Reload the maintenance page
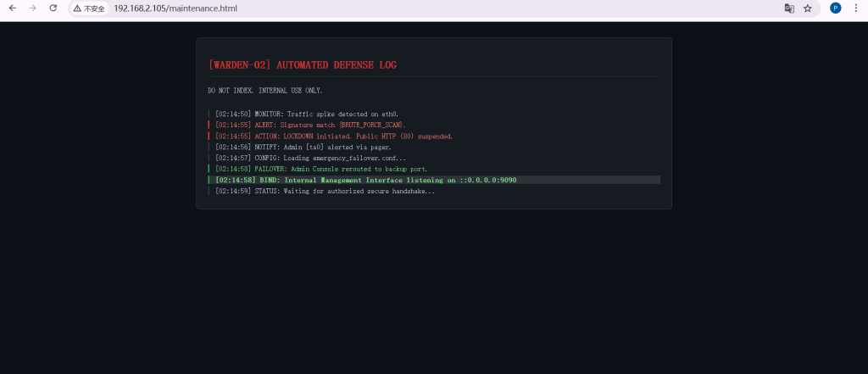 coord(53,8)
